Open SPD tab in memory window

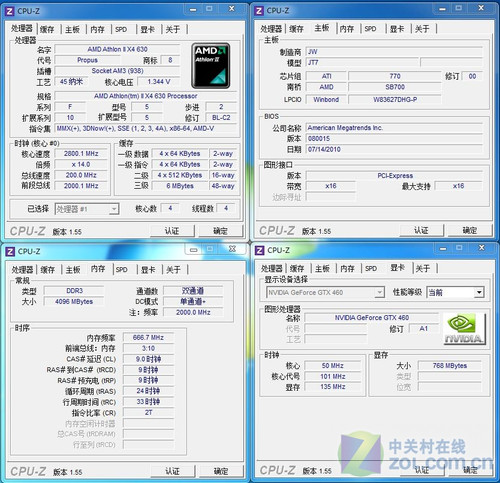[122, 269]
